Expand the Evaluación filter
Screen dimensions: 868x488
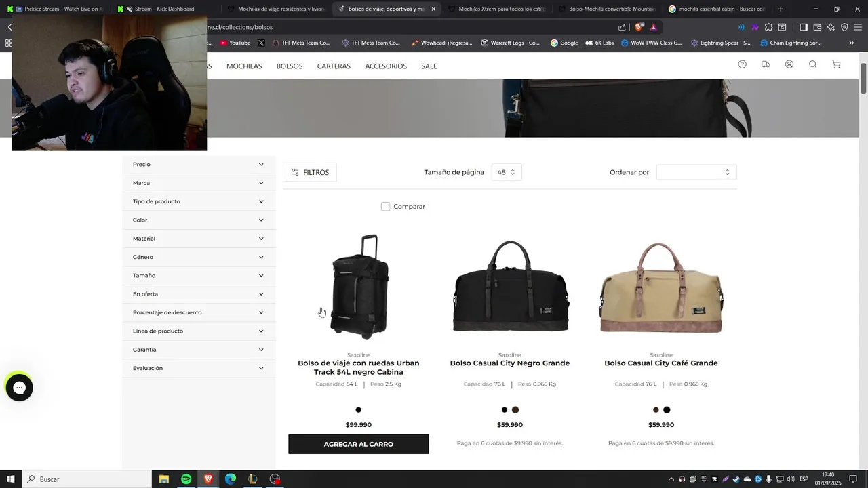click(x=199, y=368)
